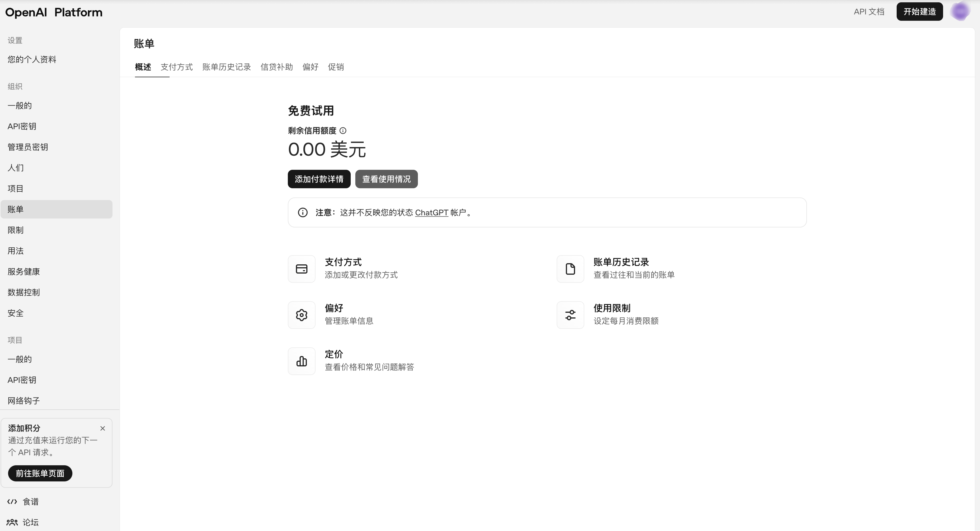This screenshot has width=980, height=531.
Task: 点击开始建造按钮
Action: tap(919, 12)
